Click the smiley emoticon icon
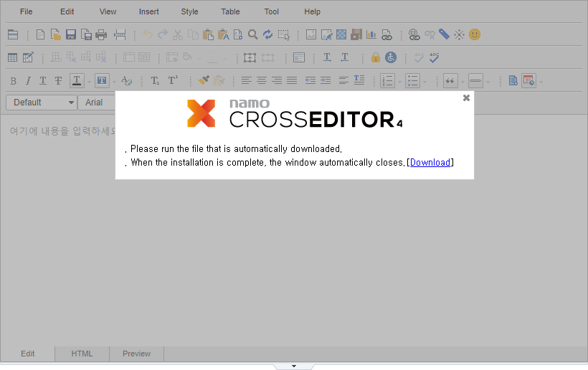The height and width of the screenshot is (370, 588). click(x=475, y=34)
